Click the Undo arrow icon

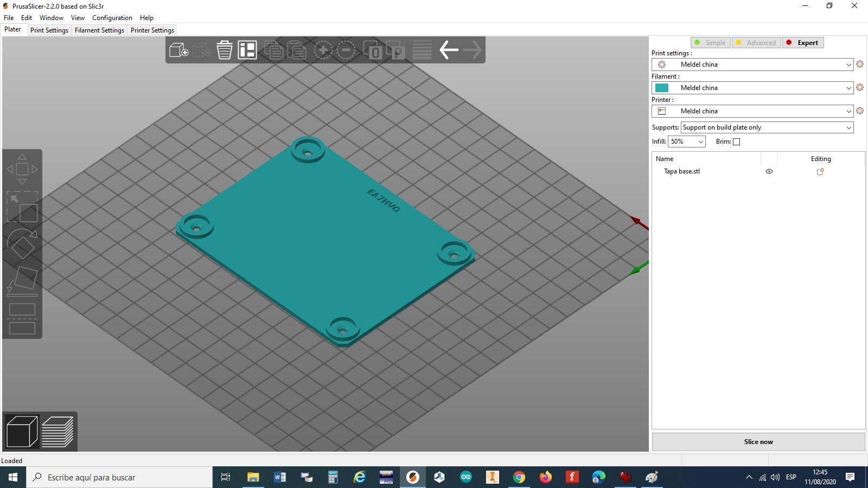[x=449, y=50]
